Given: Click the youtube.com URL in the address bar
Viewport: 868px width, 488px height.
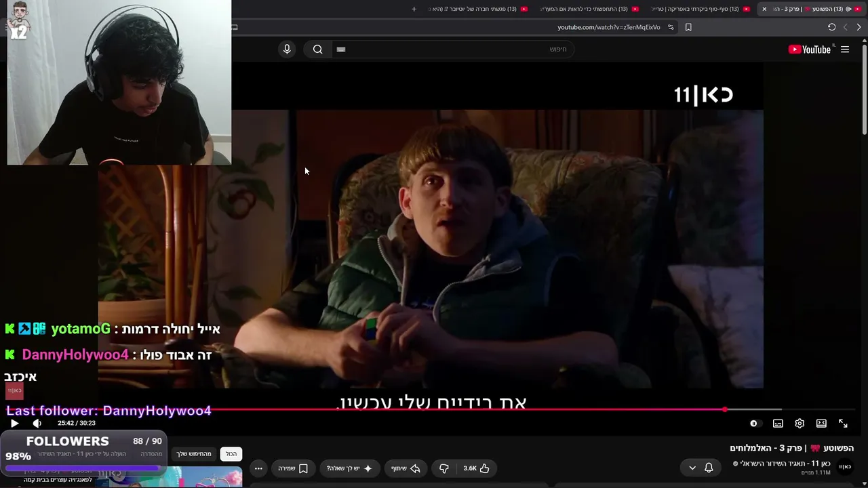Looking at the screenshot, I should click(x=609, y=27).
